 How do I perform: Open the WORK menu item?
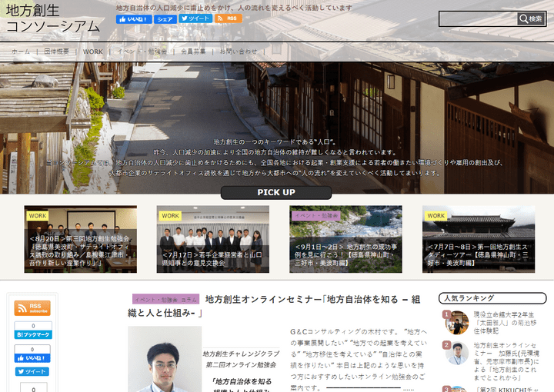pos(93,51)
